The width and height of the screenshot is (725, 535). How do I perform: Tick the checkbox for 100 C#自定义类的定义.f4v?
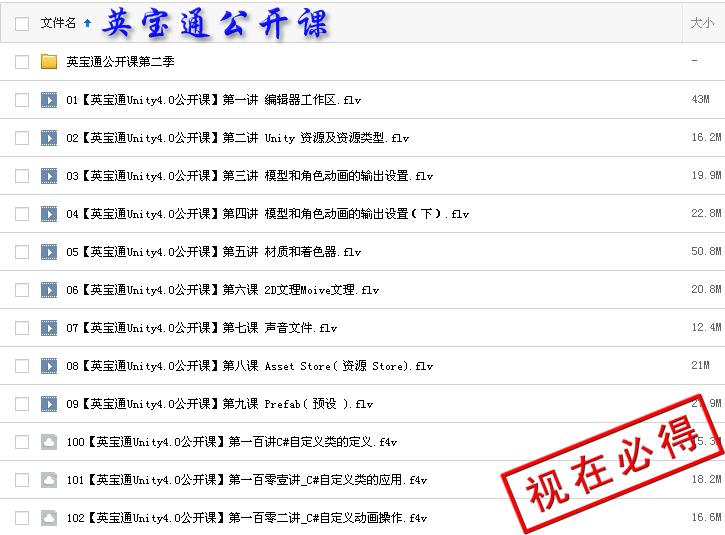22,442
